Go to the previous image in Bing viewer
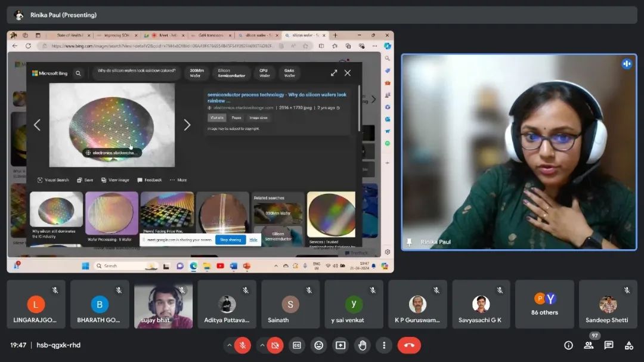The image size is (644, 362). (x=37, y=125)
